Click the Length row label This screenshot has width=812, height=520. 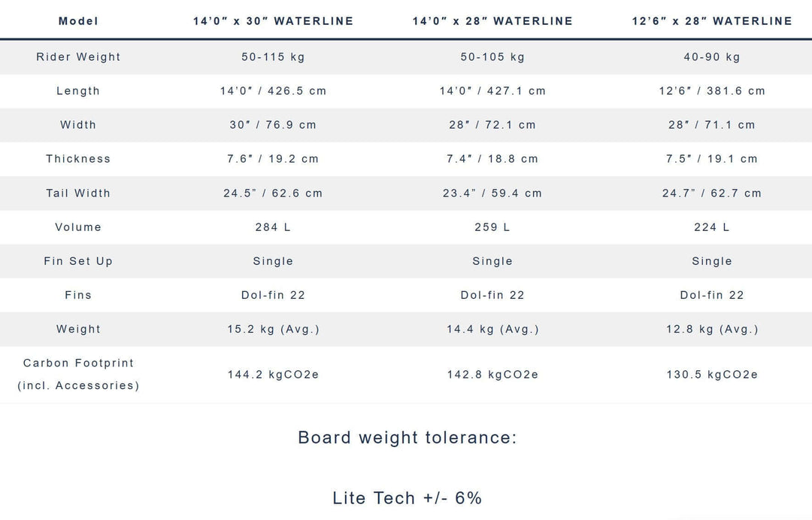pos(78,91)
